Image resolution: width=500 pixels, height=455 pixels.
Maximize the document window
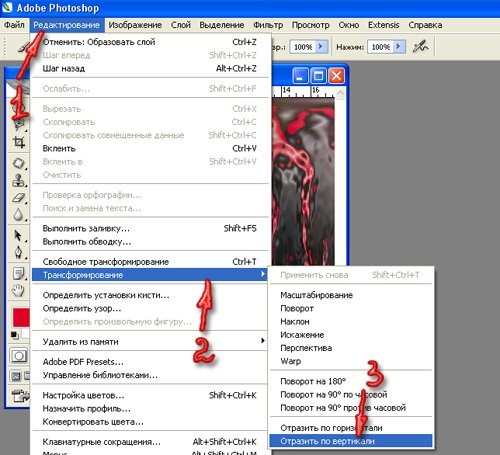coord(318,76)
